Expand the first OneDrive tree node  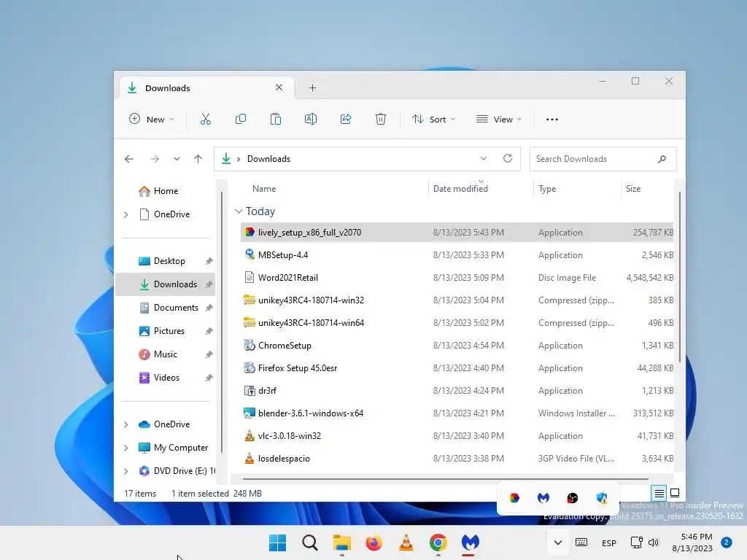pos(126,215)
